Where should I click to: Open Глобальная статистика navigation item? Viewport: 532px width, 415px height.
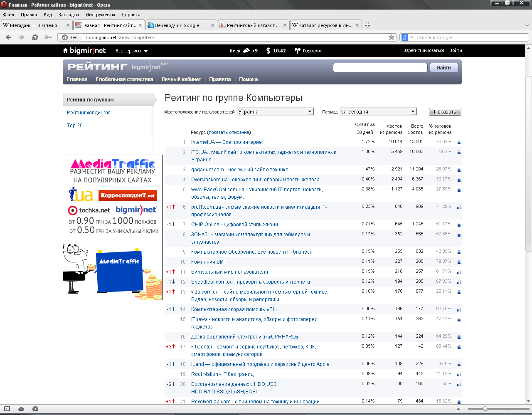pyautogui.click(x=124, y=79)
